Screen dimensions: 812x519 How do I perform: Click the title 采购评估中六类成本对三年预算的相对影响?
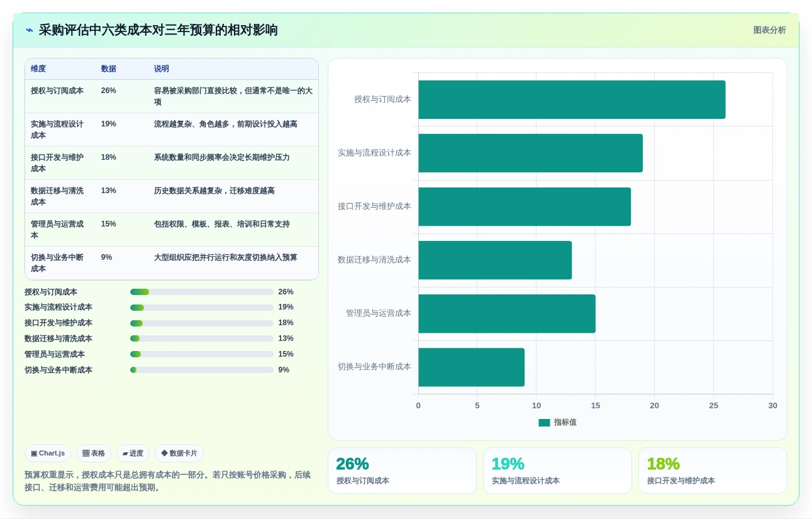pyautogui.click(x=158, y=30)
